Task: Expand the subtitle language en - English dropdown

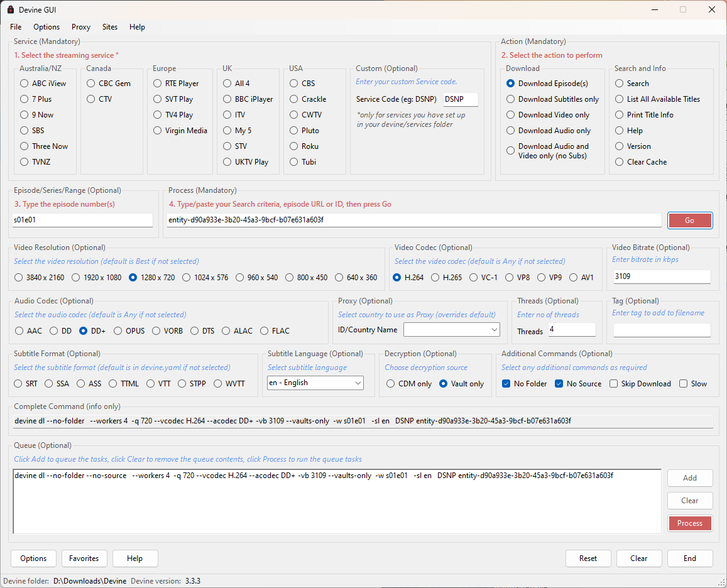Action: pyautogui.click(x=315, y=383)
